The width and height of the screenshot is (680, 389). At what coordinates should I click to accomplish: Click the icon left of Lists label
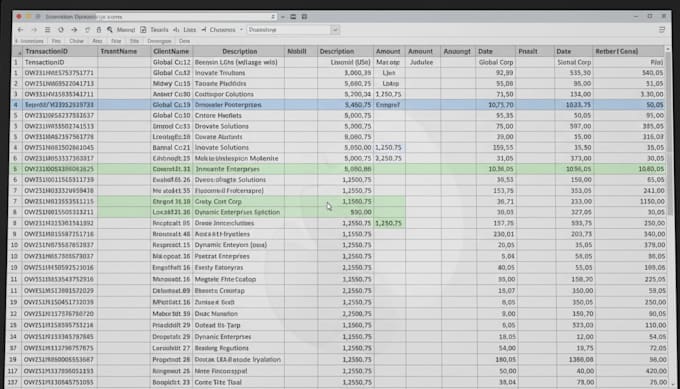[176, 30]
